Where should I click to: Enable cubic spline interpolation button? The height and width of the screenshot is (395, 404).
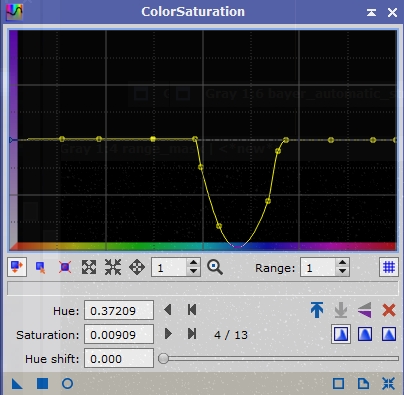tap(365, 334)
